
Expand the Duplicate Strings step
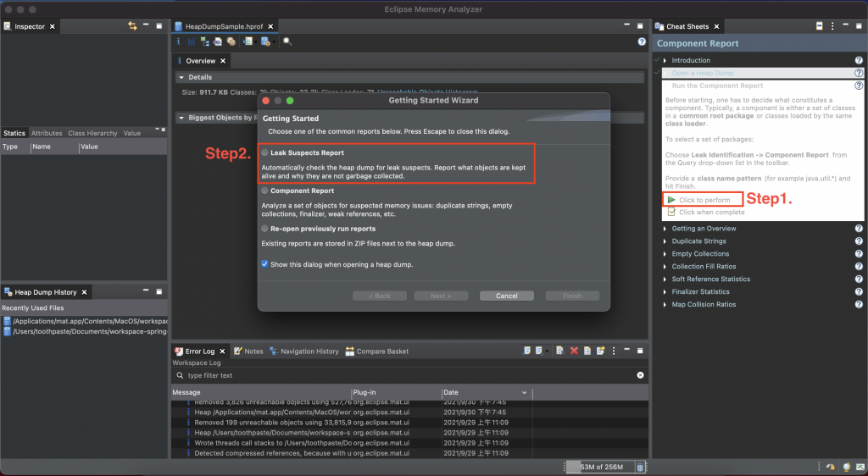(665, 241)
